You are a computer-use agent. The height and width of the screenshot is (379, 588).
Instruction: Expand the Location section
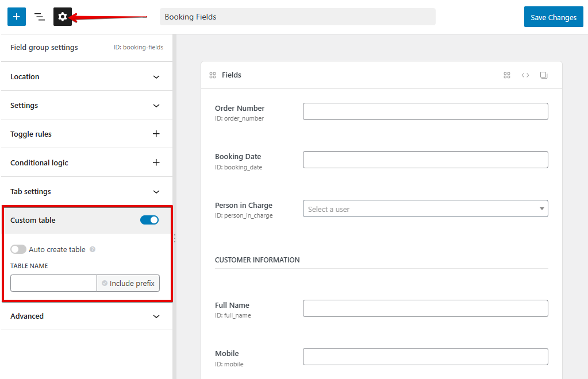(x=86, y=76)
